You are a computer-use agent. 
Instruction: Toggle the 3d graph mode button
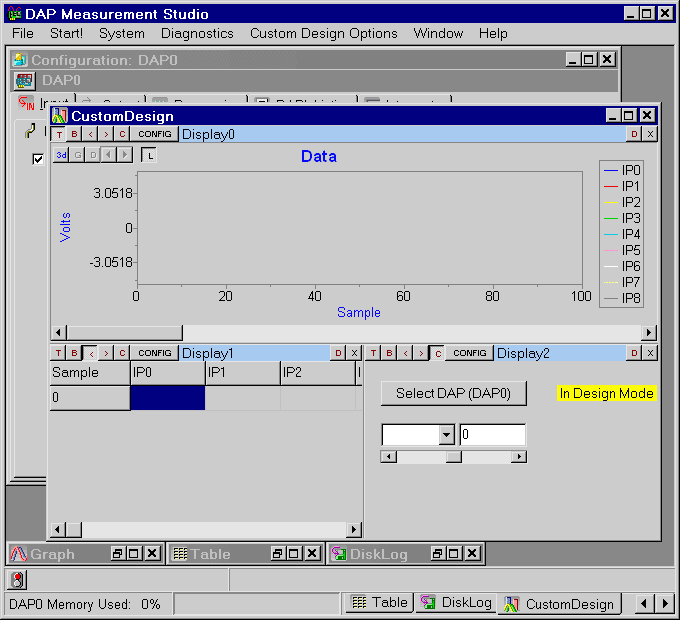[x=62, y=155]
